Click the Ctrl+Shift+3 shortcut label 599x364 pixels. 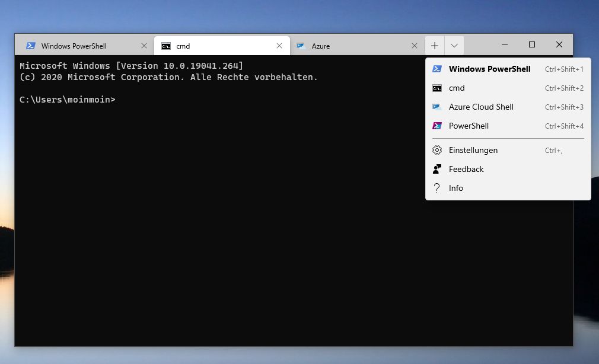(x=564, y=107)
